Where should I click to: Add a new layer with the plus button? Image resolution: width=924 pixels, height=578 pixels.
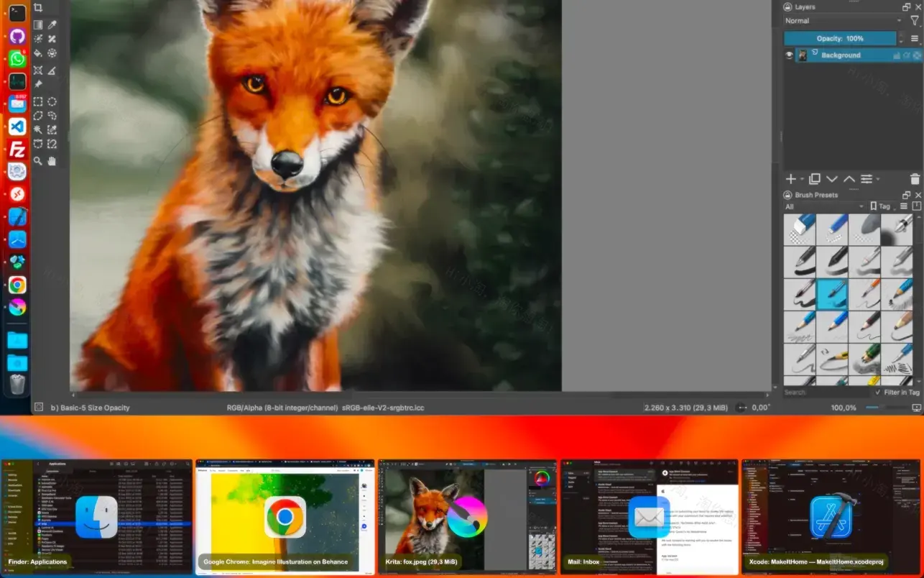pyautogui.click(x=790, y=179)
